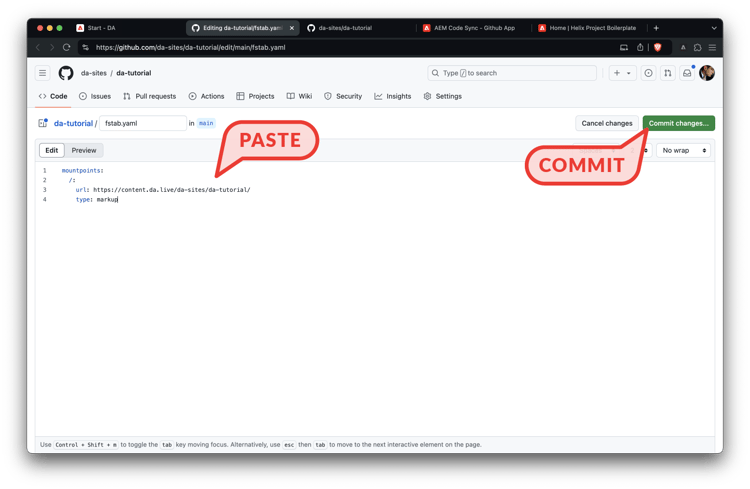Focus the 'Type / to search' field

tap(512, 73)
